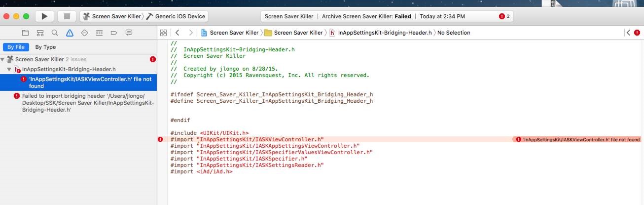The width and height of the screenshot is (644, 205).
Task: Click the Screen Saver Killer folder in the jump bar
Action: [293, 33]
